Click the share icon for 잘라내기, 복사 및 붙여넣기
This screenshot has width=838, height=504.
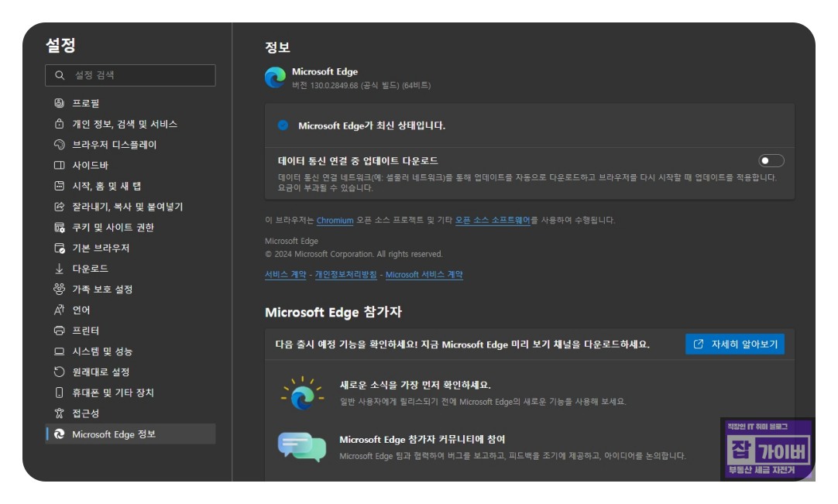click(x=60, y=206)
